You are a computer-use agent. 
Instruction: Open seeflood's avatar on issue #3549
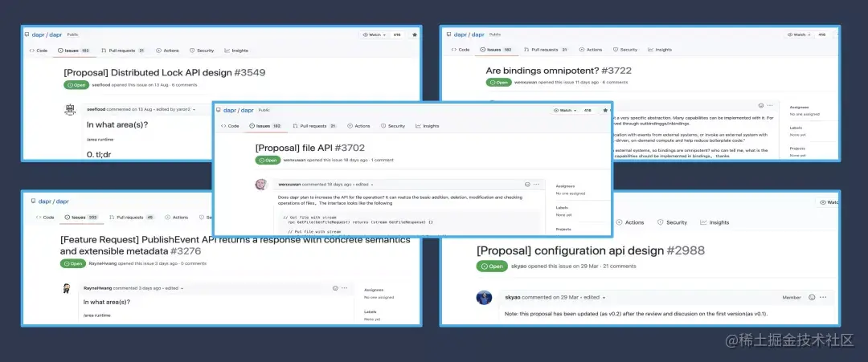coord(70,109)
